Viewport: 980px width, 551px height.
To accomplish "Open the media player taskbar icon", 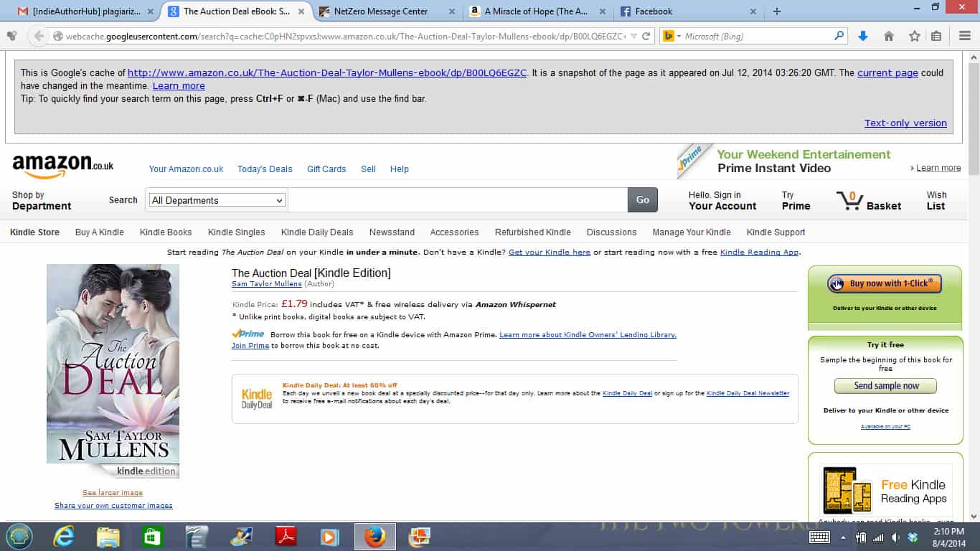I will click(329, 537).
